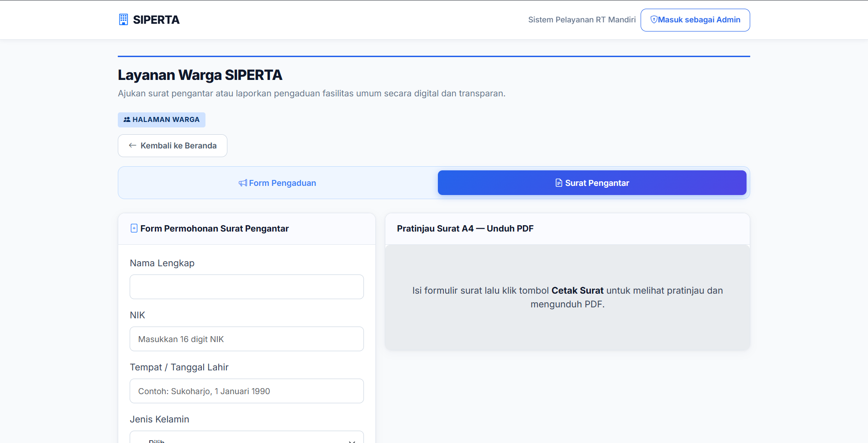Click the SIPERTA building logo icon

(x=123, y=20)
